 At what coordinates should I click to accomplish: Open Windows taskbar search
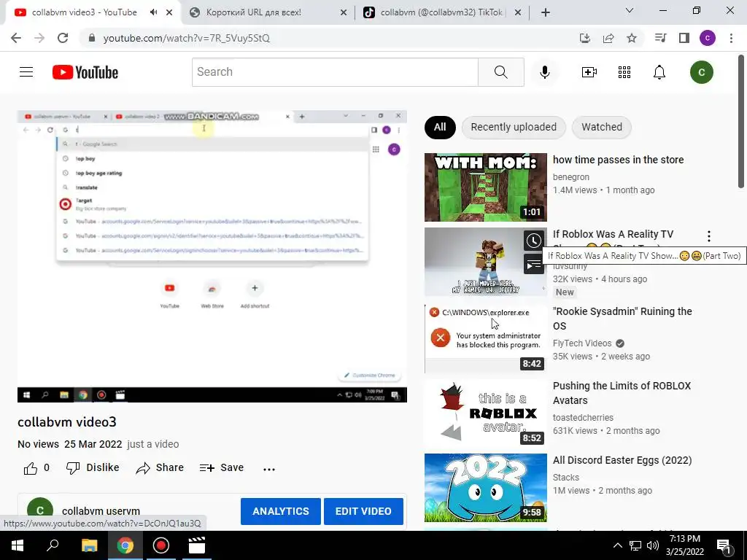[53, 545]
